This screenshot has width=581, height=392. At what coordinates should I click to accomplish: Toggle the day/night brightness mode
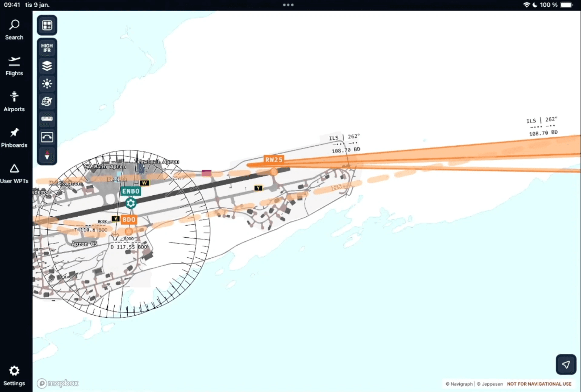tap(47, 84)
